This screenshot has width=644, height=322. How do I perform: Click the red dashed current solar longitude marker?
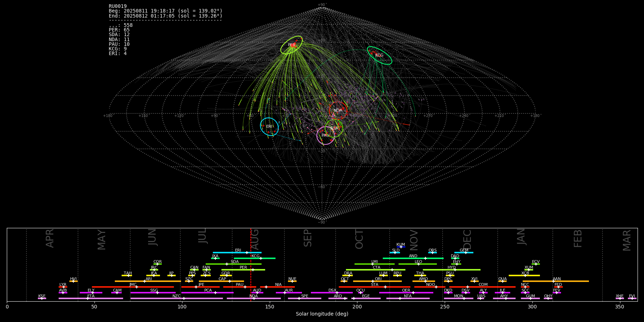click(x=251, y=264)
